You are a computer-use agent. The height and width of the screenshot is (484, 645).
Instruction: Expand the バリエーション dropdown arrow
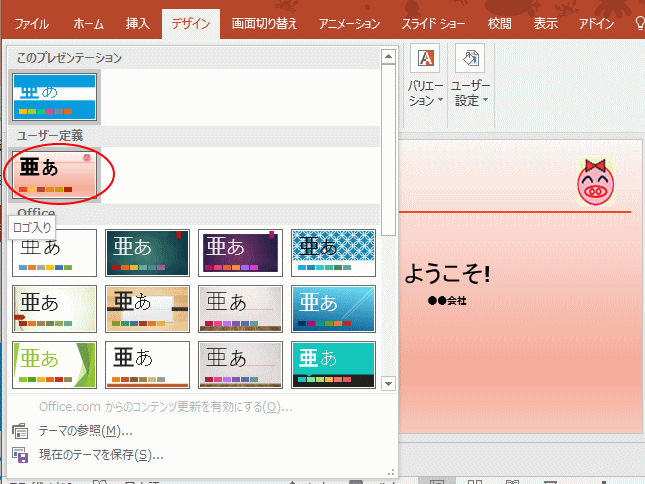[x=440, y=100]
